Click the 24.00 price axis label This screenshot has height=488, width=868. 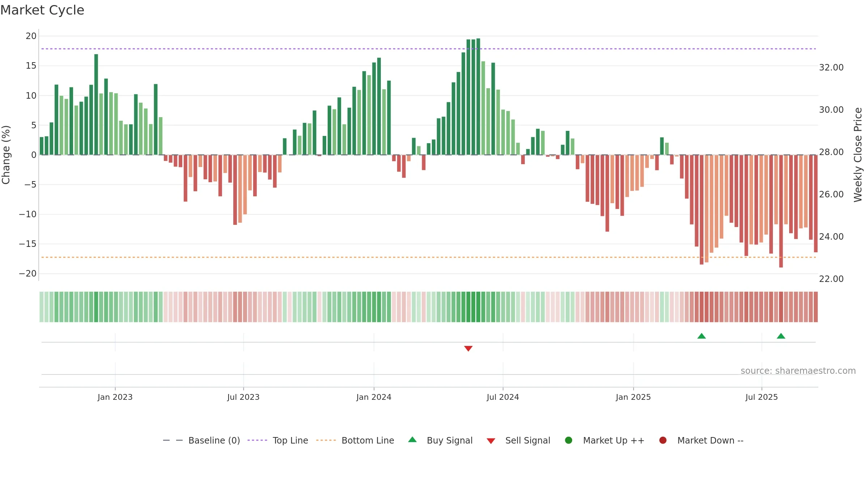831,237
